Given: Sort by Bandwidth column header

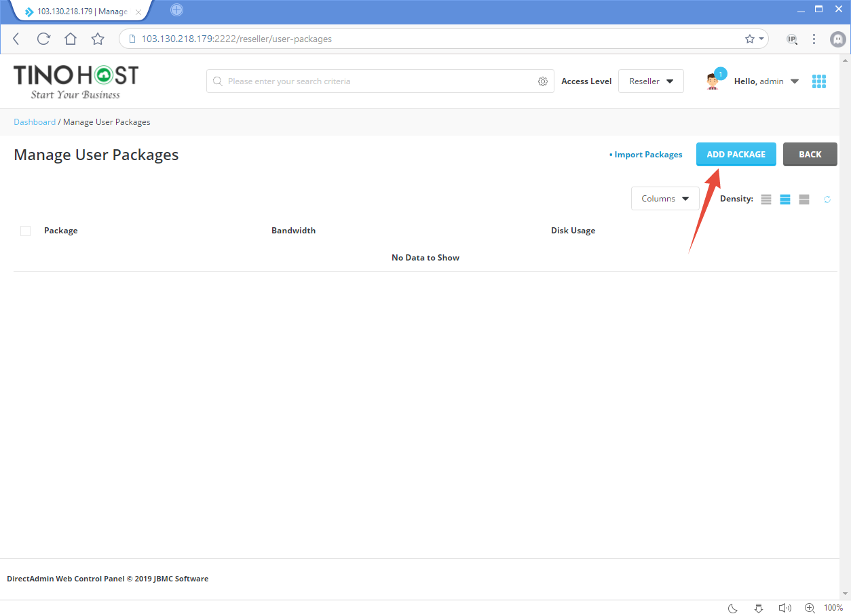Looking at the screenshot, I should (293, 231).
